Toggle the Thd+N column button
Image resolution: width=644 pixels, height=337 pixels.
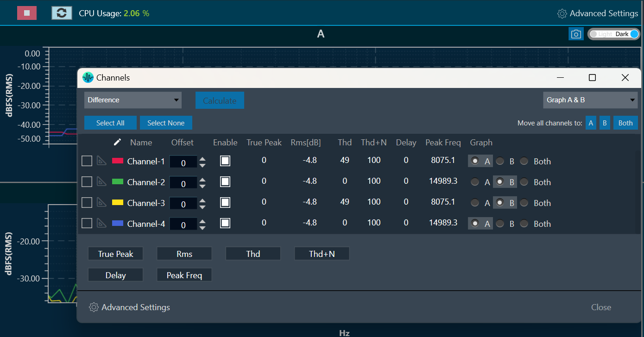322,254
